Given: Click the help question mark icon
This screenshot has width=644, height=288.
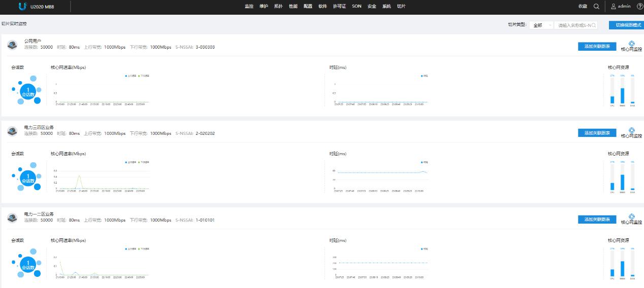Looking at the screenshot, I should (x=639, y=7).
